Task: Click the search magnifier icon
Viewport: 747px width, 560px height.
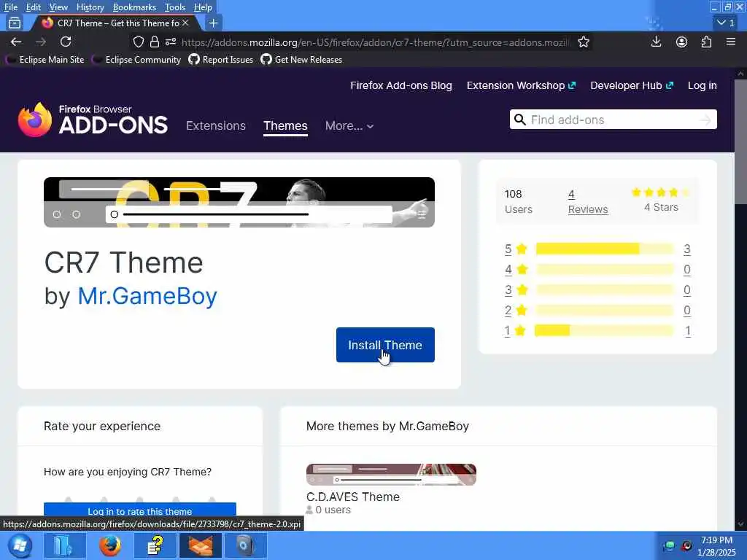Action: click(520, 120)
